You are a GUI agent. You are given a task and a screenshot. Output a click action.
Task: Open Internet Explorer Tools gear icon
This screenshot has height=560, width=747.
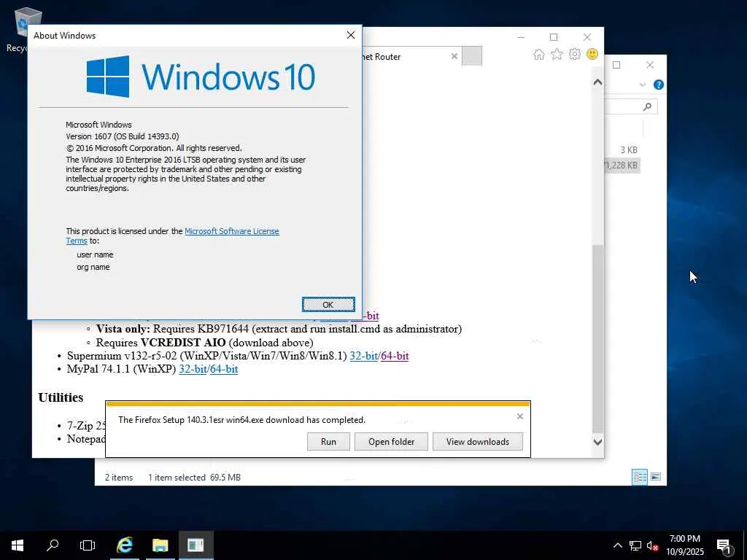tap(575, 54)
